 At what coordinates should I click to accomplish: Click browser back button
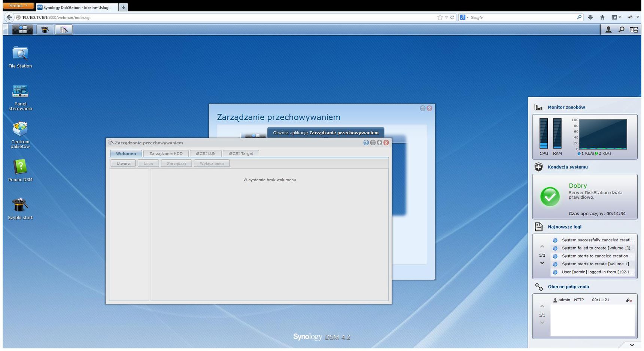tap(9, 17)
